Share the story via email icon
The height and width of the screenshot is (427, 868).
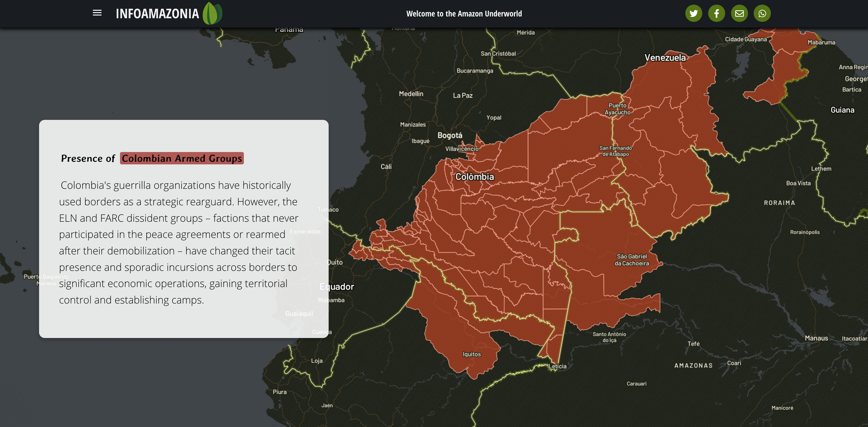pos(739,13)
